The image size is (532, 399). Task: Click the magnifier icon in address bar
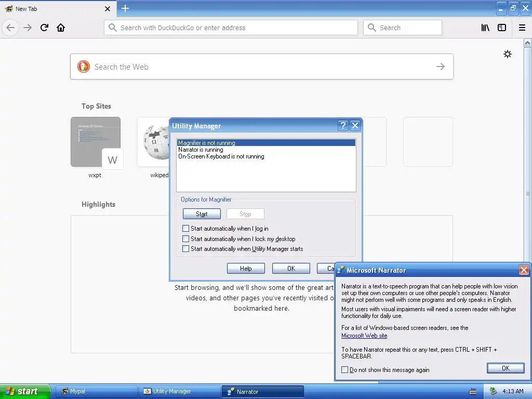pos(112,28)
